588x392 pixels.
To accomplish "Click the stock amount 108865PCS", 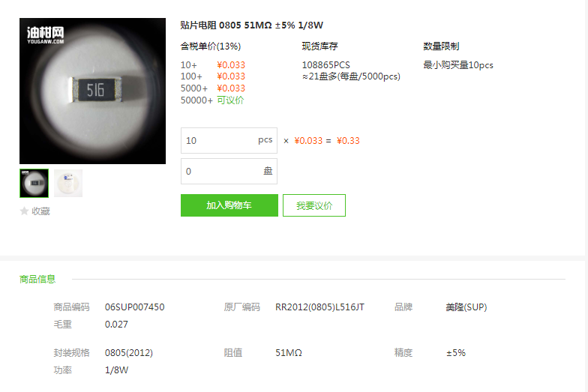I will tap(325, 64).
